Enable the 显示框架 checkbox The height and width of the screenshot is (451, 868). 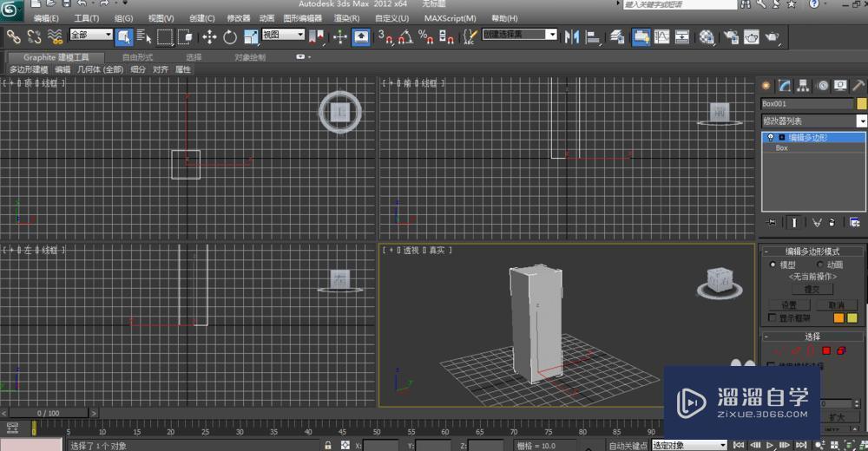[773, 317]
